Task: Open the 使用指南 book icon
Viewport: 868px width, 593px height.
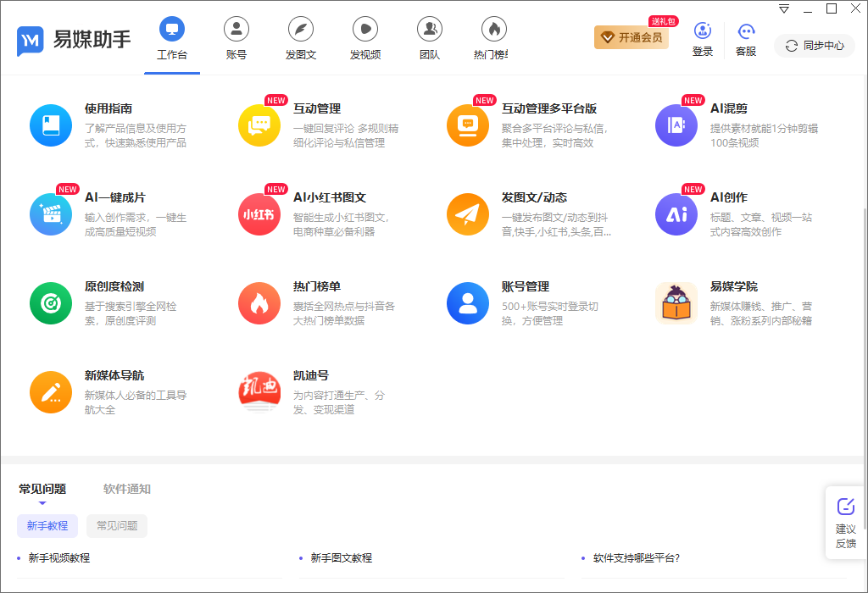Action: click(50, 125)
